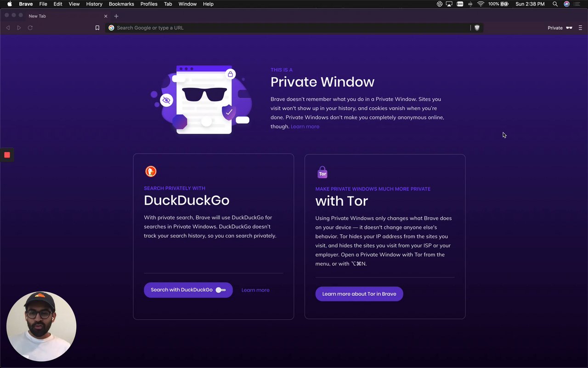
Task: Open the Brave hamburger menu
Action: click(580, 28)
